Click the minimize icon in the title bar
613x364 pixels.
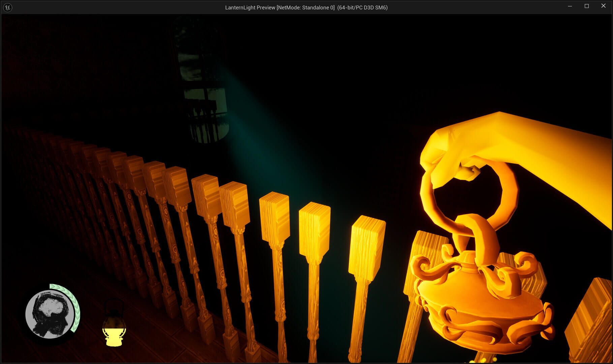(x=570, y=6)
